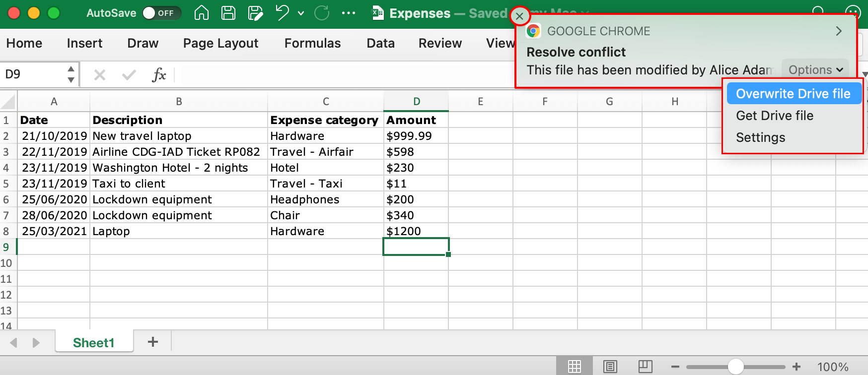Click the 'Expense category' header cell
The image size is (868, 375).
[326, 120]
